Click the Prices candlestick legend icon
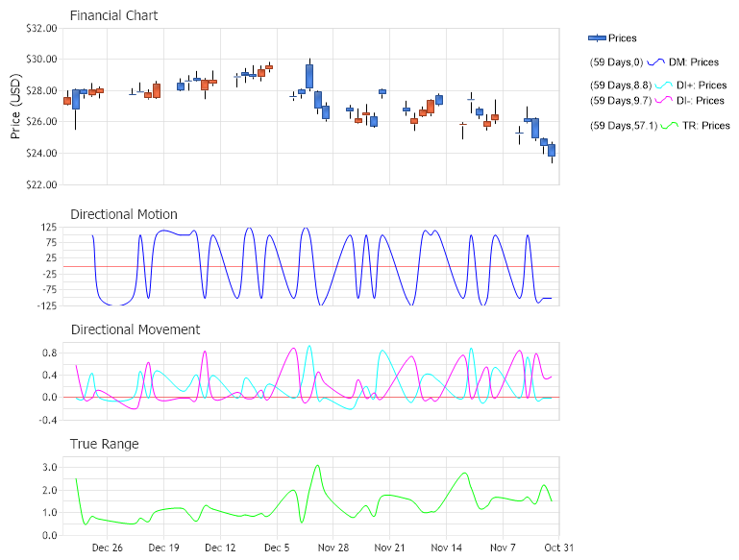The image size is (739, 560). coord(597,38)
